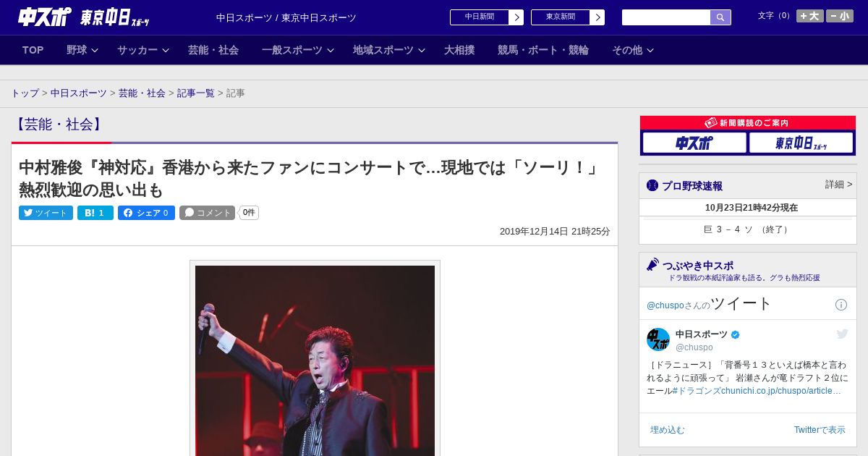Click 中日スポーツ breadcrumb link

[x=79, y=93]
